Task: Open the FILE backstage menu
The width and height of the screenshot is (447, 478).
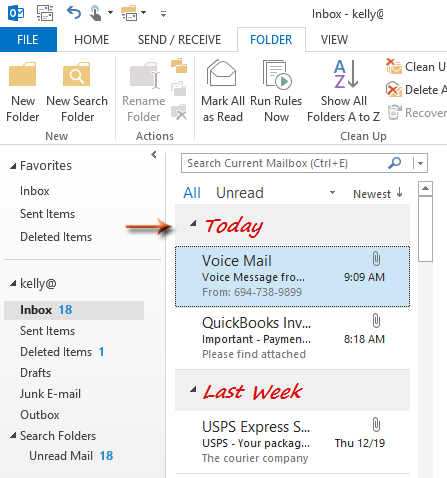Action: pyautogui.click(x=28, y=40)
